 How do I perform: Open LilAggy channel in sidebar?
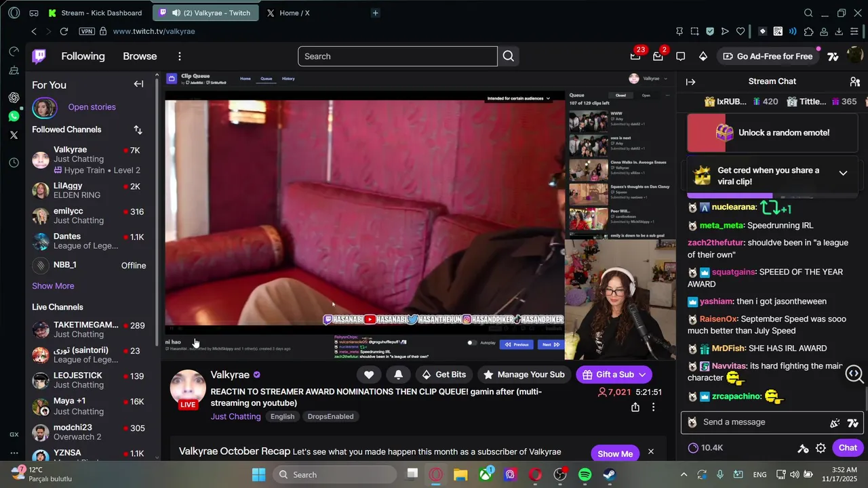[90, 190]
